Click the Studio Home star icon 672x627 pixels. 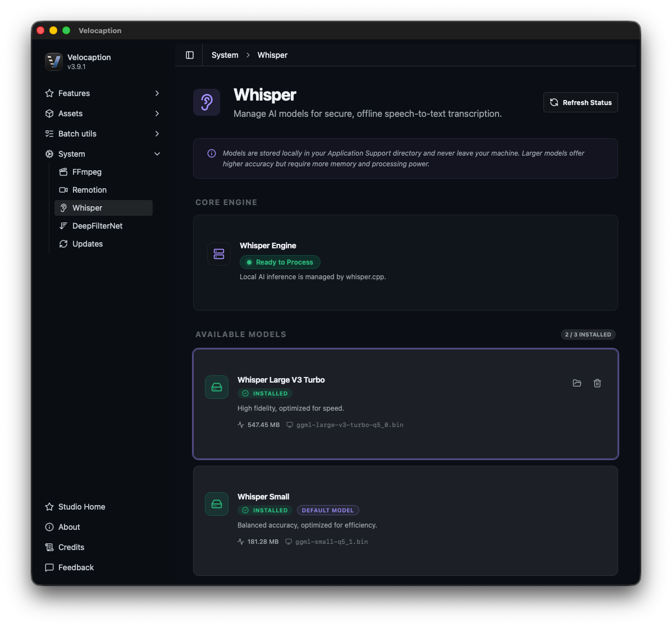[x=49, y=507]
